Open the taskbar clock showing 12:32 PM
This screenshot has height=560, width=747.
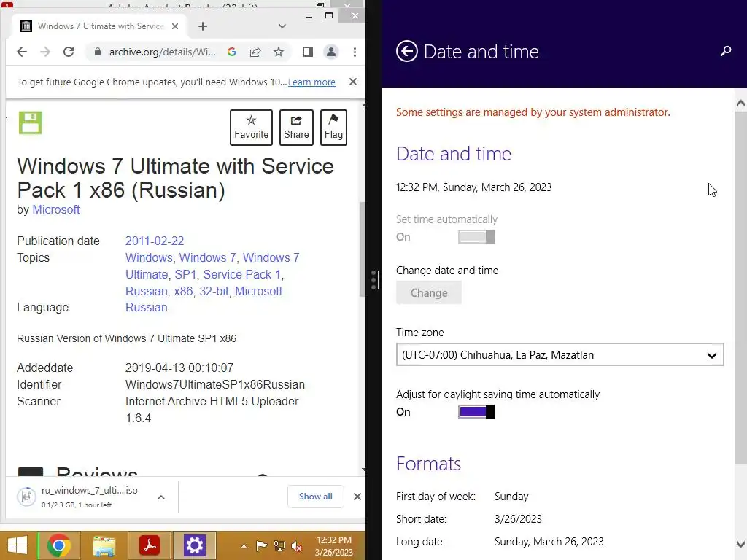pyautogui.click(x=334, y=546)
